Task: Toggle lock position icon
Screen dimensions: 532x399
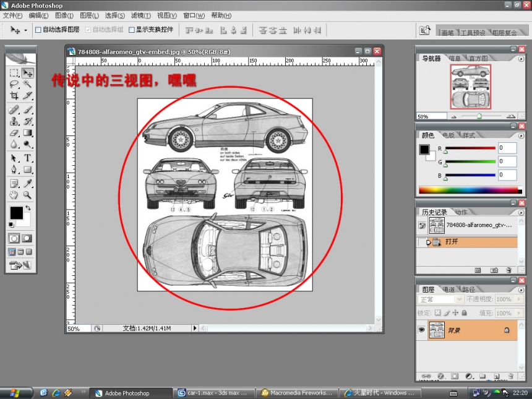Action: tap(455, 313)
